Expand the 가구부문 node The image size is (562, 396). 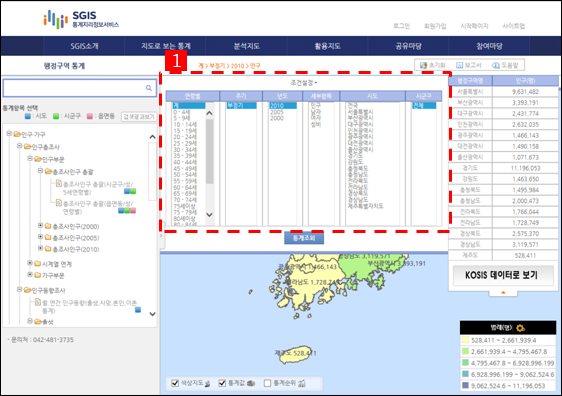30,275
